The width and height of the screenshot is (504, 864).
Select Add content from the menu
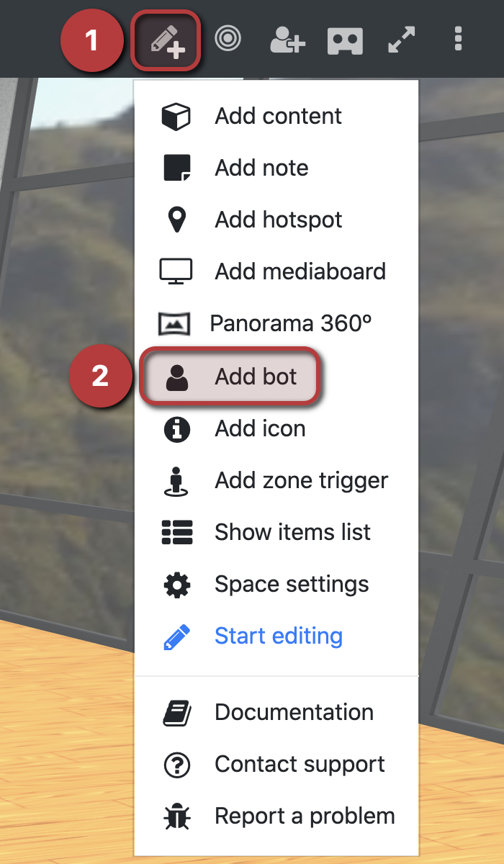coord(276,116)
